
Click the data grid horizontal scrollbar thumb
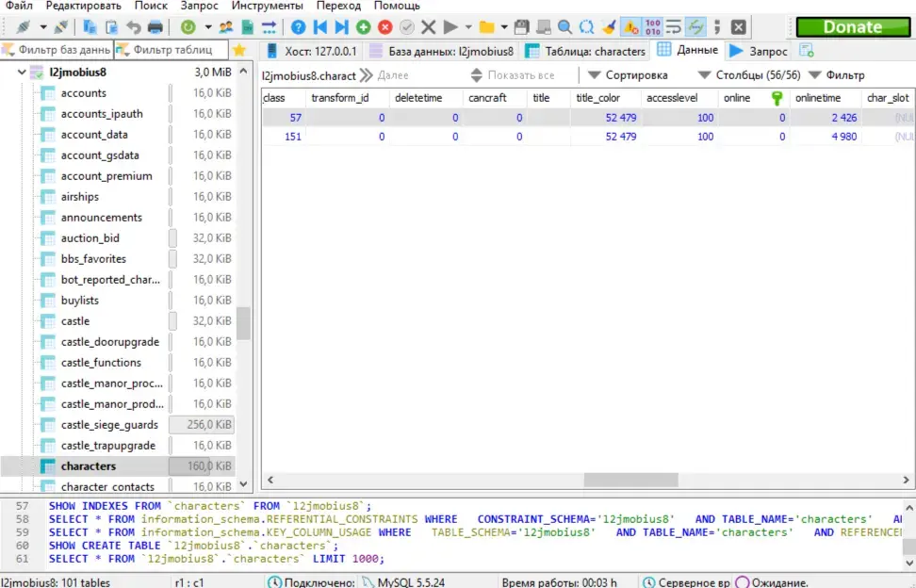click(x=630, y=480)
